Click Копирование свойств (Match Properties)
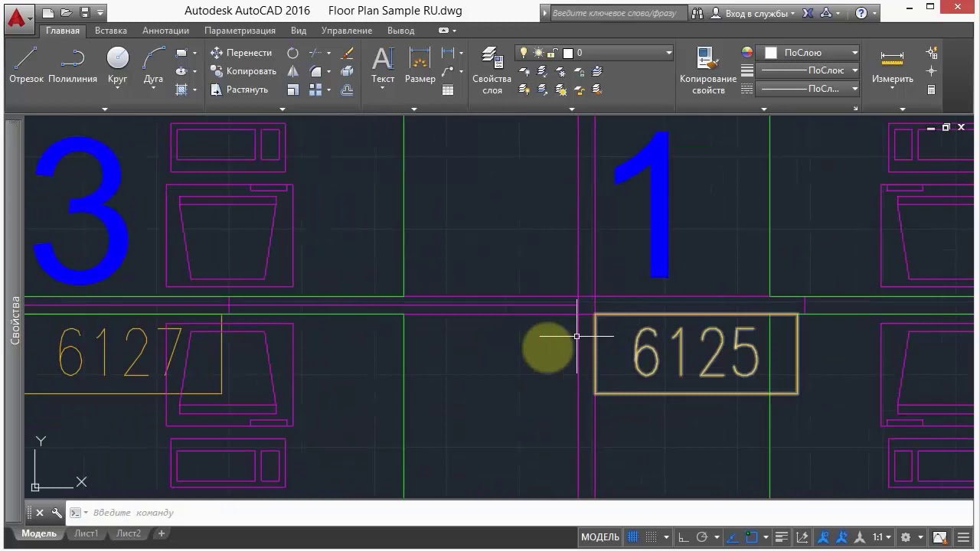The image size is (980, 551). click(707, 70)
